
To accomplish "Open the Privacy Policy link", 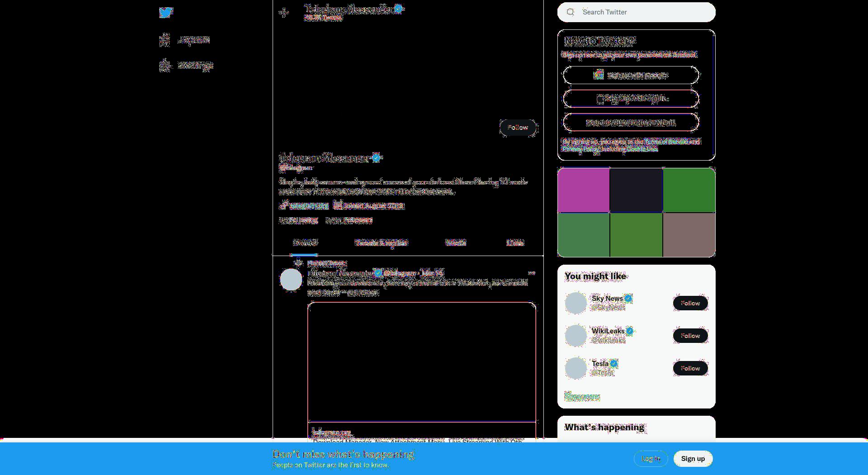I will 580,149.
